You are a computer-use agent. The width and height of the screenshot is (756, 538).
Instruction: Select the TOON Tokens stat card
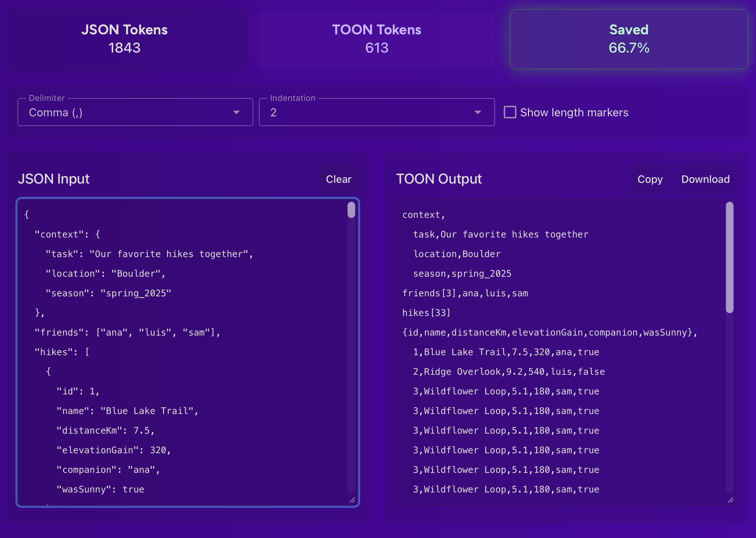[x=377, y=39]
